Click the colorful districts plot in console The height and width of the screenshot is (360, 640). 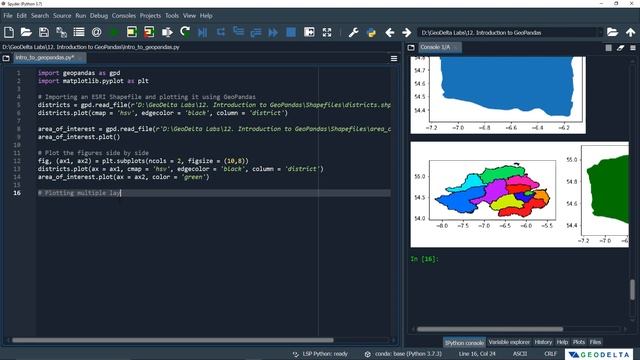(492, 191)
